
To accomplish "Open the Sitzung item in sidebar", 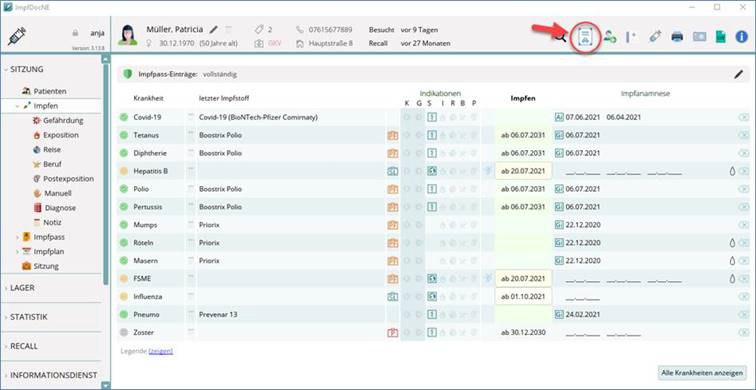I will click(40, 266).
